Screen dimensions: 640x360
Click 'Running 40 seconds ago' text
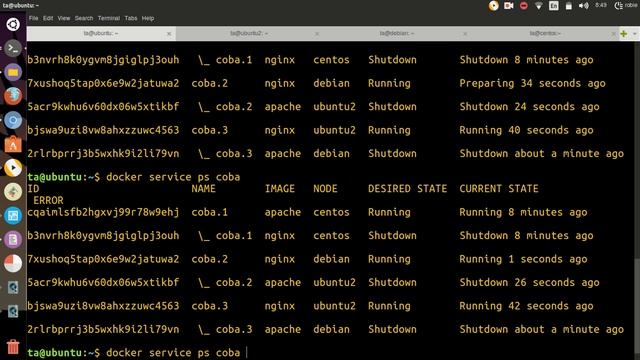[526, 130]
